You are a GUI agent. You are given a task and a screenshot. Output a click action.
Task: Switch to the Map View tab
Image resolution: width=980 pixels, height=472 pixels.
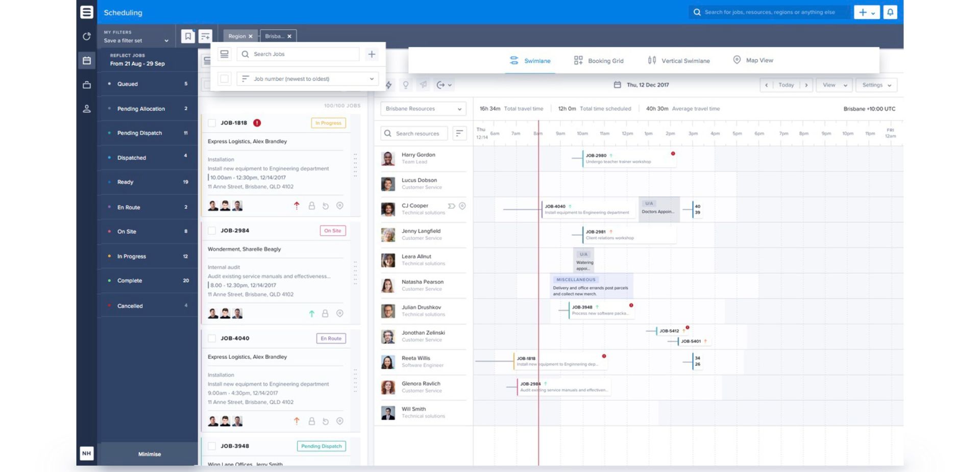point(753,60)
